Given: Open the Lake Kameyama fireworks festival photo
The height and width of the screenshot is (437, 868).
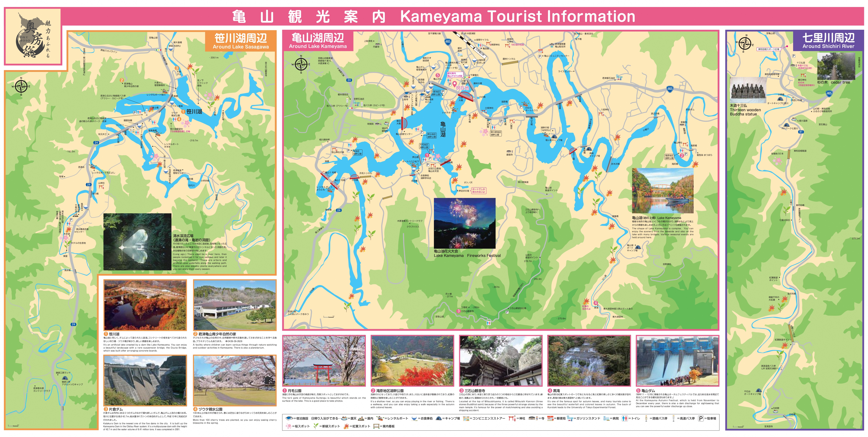Looking at the screenshot, I should (465, 223).
